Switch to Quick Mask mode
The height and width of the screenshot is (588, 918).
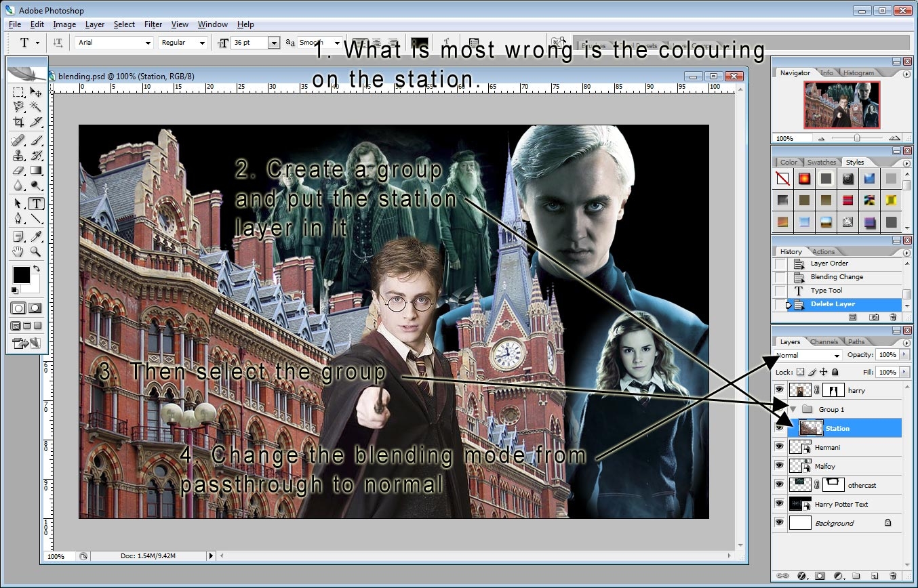click(x=36, y=308)
